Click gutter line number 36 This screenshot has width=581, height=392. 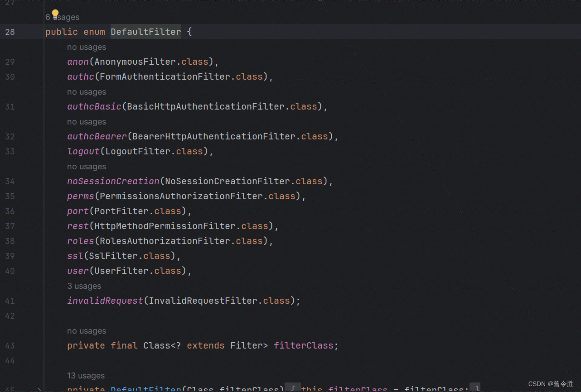coord(10,211)
